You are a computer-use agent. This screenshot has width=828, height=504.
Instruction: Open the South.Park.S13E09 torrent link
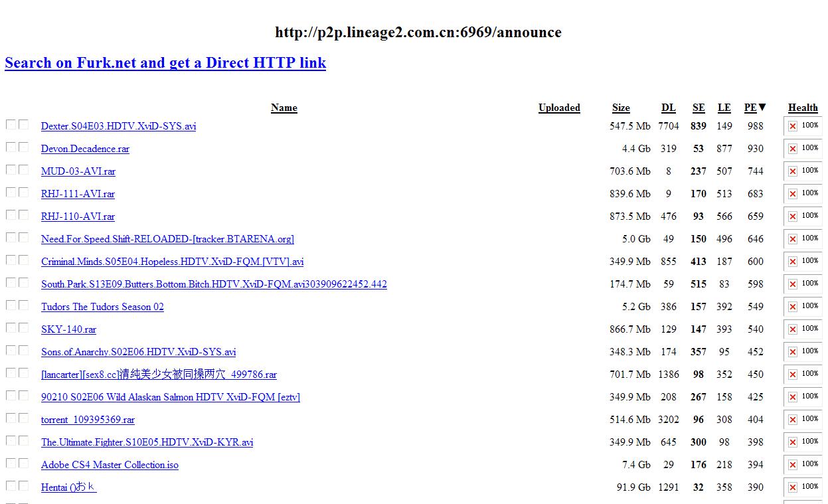(x=214, y=284)
